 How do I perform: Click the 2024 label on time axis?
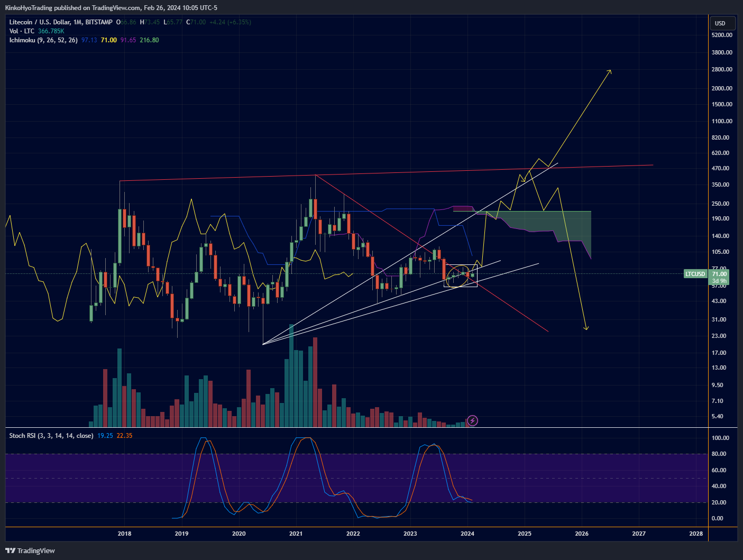click(x=467, y=534)
